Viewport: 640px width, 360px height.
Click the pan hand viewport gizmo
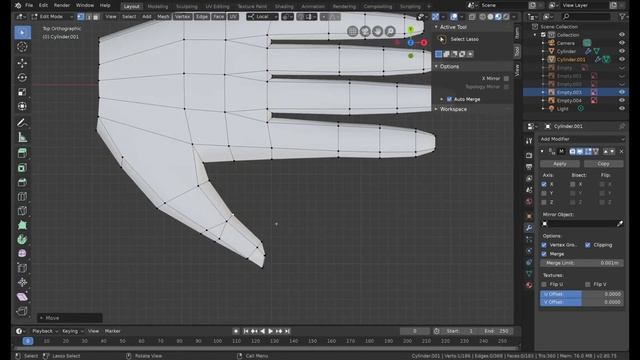coord(378,31)
